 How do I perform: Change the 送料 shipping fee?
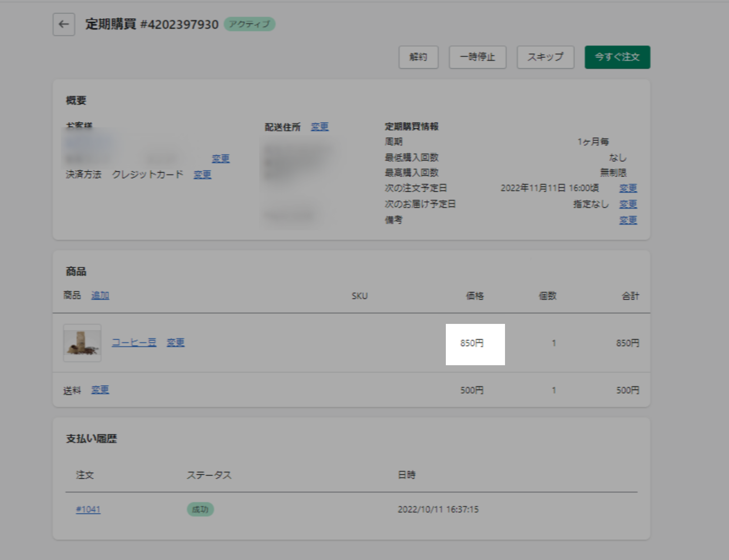[100, 390]
